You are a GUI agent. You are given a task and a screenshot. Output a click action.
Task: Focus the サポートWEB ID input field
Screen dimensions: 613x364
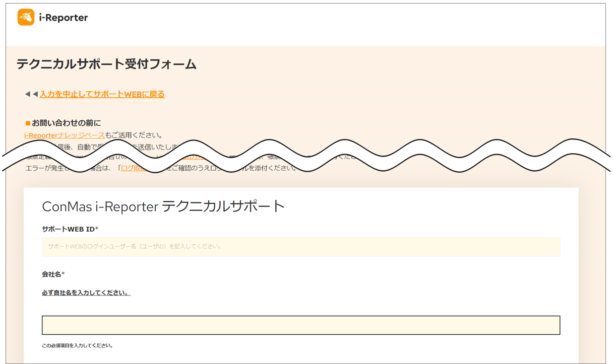pos(300,247)
